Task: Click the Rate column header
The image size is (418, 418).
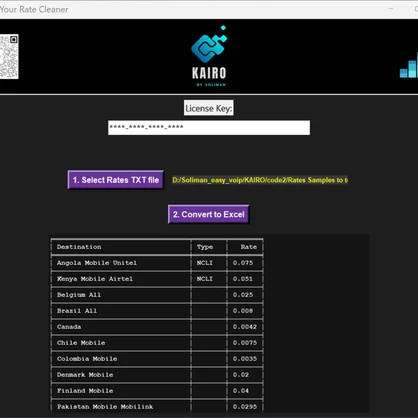Action: coord(249,247)
